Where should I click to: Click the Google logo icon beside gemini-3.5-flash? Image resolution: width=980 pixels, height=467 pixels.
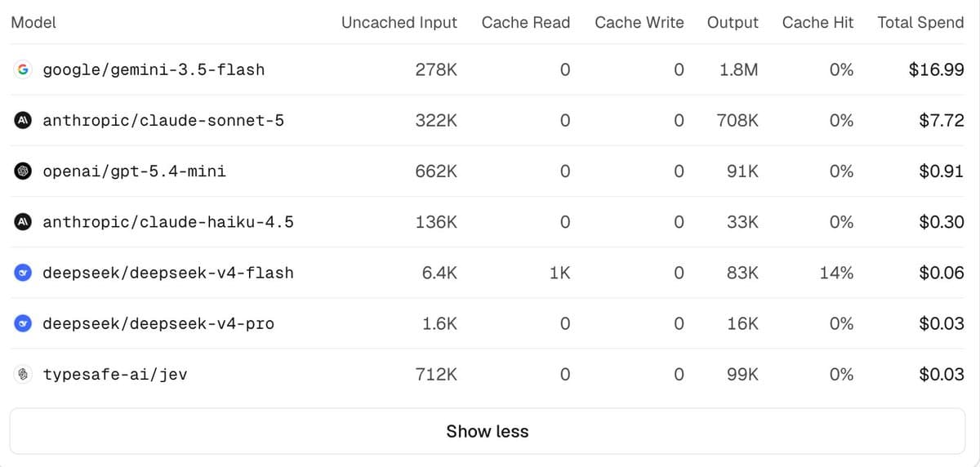pyautogui.click(x=24, y=69)
